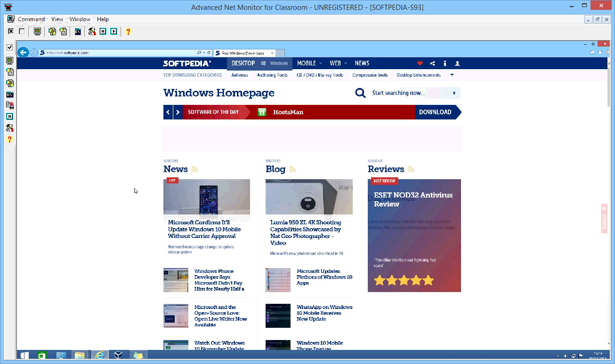The image size is (615, 364).
Task: Show next software of the day
Action: click(178, 112)
